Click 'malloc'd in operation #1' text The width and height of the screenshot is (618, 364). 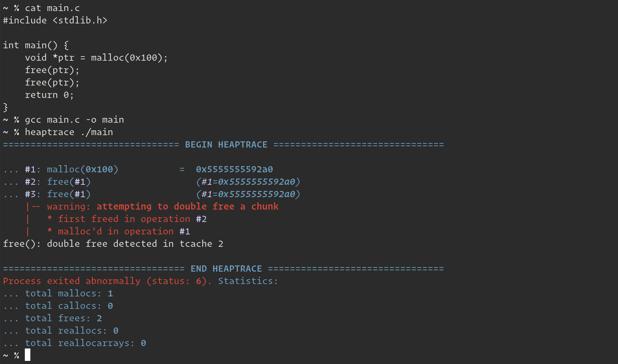coord(124,231)
